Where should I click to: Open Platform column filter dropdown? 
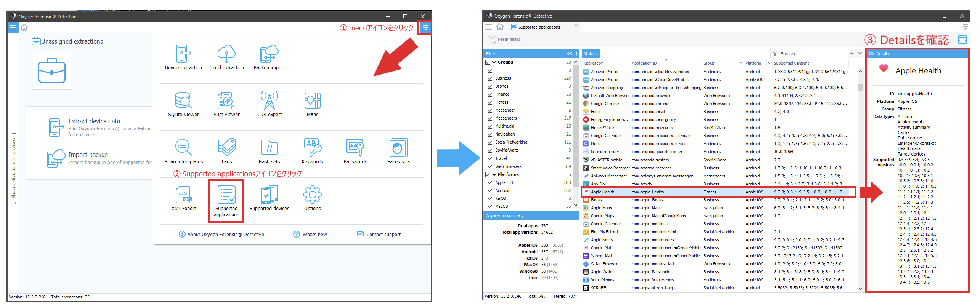(x=769, y=63)
